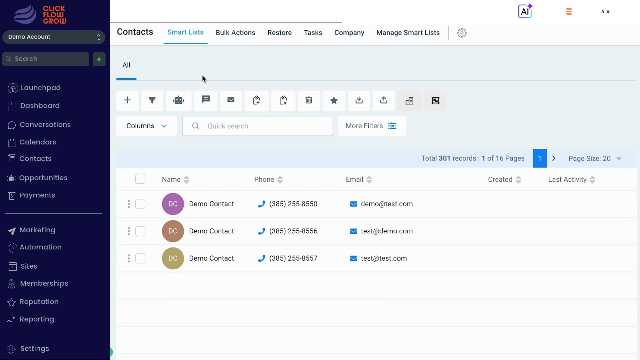The image size is (640, 360).
Task: Switch to the Smart Lists tab
Action: click(185, 33)
